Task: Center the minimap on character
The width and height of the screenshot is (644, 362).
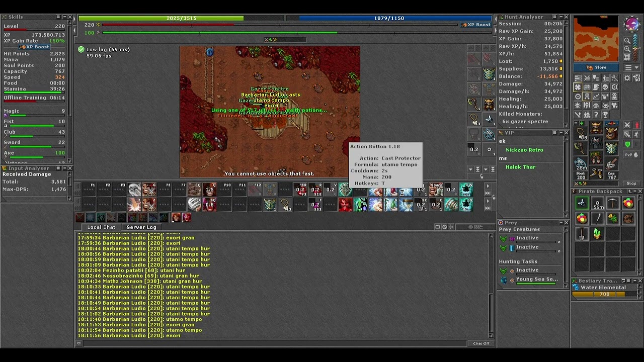Action: 627,57
